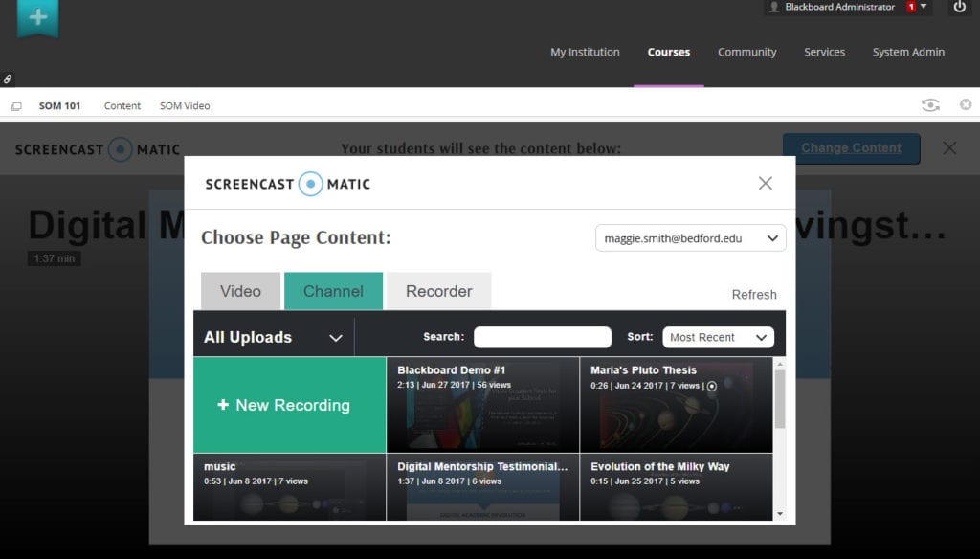
Task: Click the Refresh link
Action: (754, 295)
